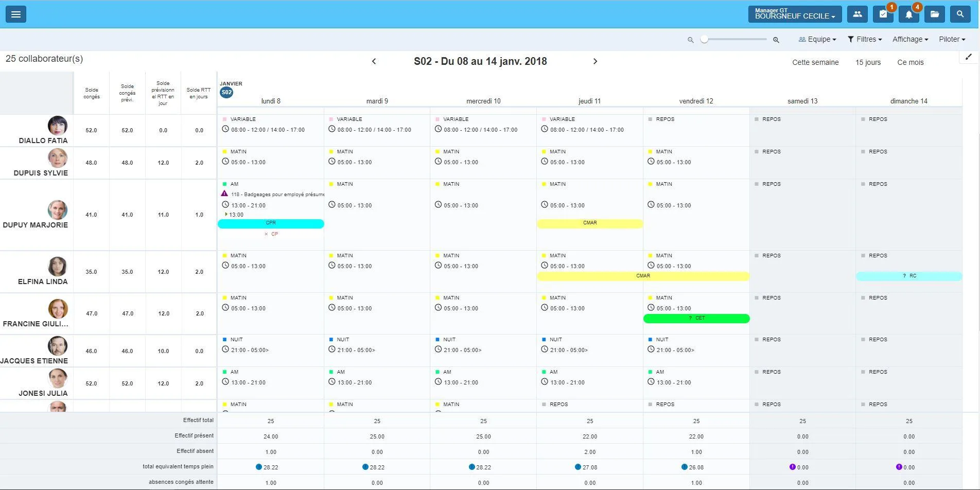Click the blue dot for Thursday 27.08 equivalent
980x490 pixels.
click(578, 467)
